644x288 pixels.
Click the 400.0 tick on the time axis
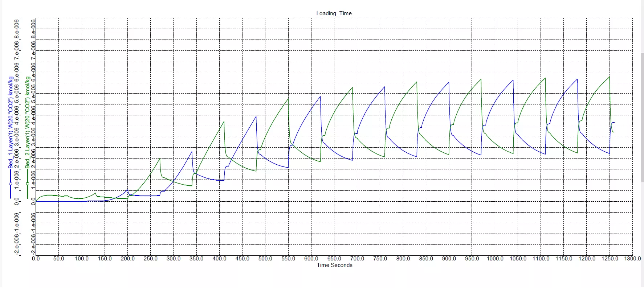pos(219,259)
